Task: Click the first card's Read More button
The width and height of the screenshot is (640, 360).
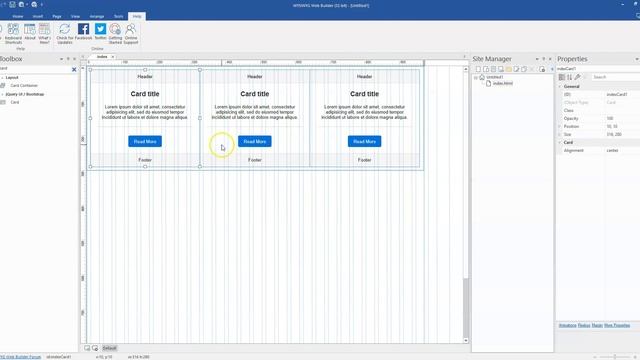Action: click(145, 141)
